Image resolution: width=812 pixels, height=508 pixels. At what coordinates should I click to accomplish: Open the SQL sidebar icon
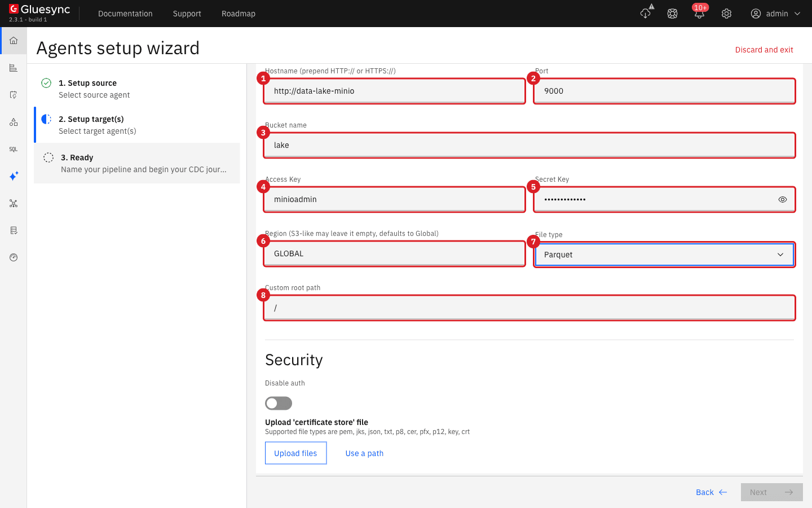pos(14,149)
